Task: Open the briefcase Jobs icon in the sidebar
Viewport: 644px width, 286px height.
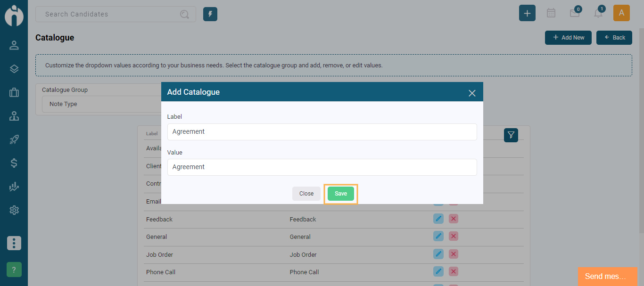Action: click(x=14, y=92)
